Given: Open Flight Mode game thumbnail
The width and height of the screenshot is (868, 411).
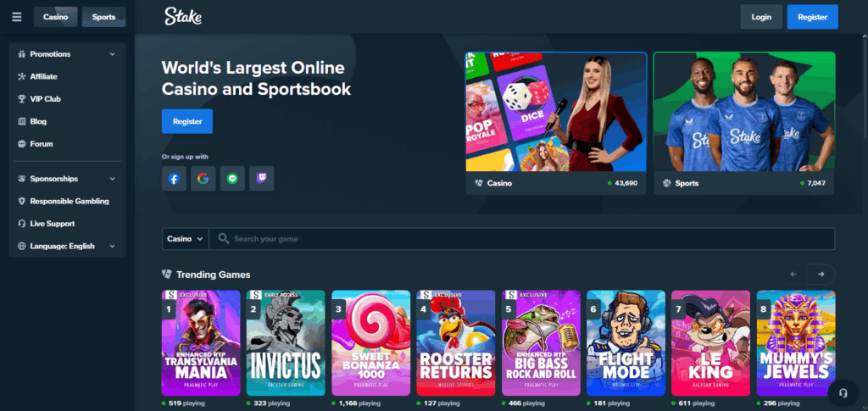Looking at the screenshot, I should [626, 343].
